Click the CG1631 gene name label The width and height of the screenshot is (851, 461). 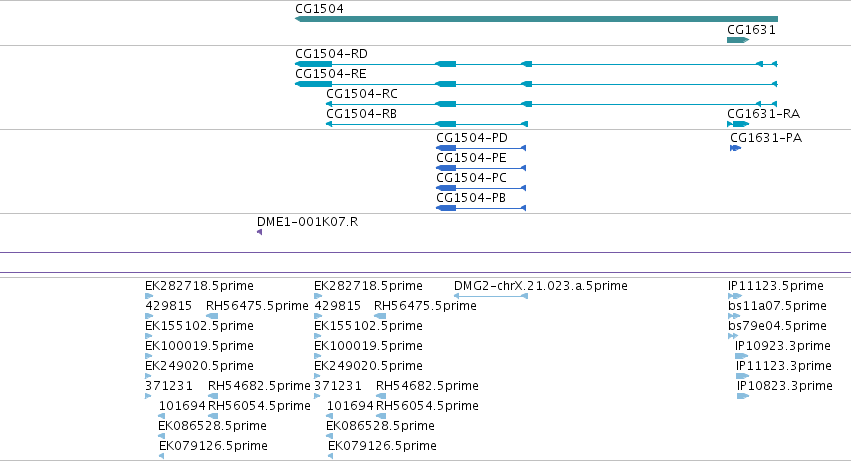point(752,30)
